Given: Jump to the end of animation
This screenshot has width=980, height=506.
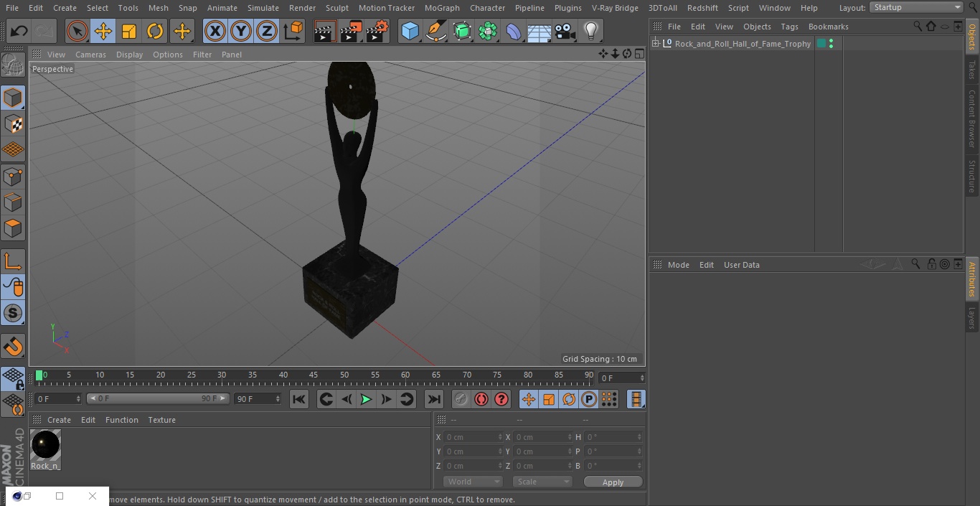Looking at the screenshot, I should tap(434, 399).
